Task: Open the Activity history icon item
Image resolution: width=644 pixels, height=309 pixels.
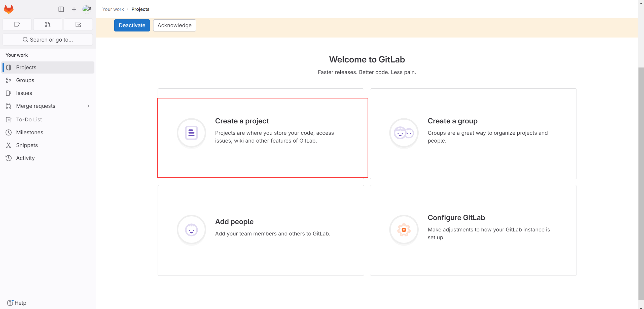Action: 9,158
